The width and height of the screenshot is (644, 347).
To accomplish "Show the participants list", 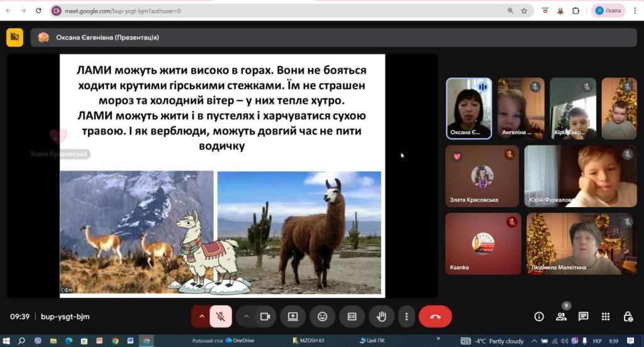I will [x=561, y=316].
